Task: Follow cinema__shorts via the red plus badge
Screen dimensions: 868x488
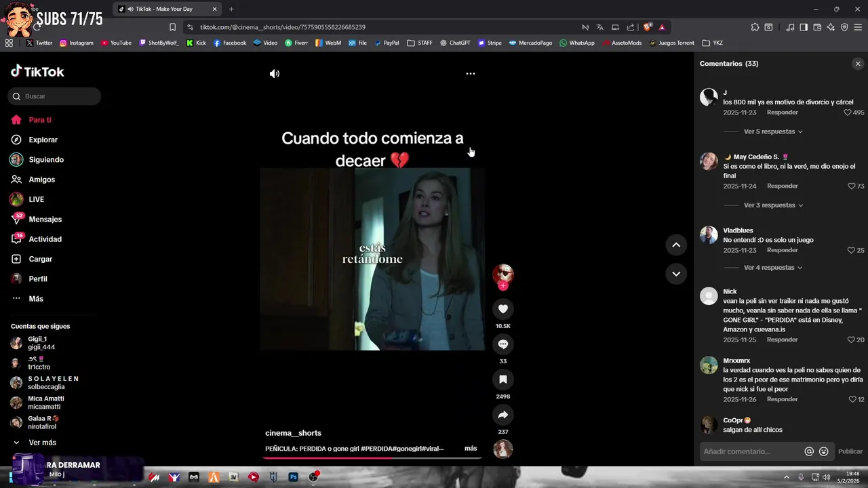Action: [x=502, y=286]
